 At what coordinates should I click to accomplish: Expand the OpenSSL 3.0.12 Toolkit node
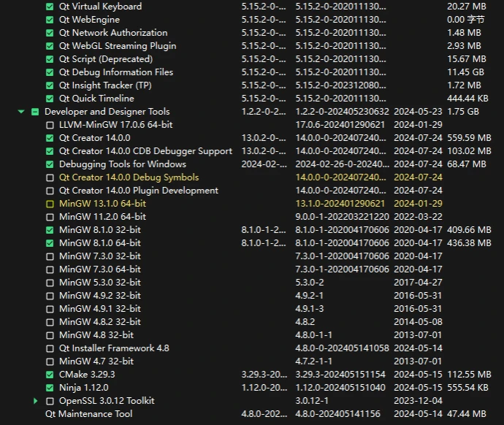click(35, 401)
